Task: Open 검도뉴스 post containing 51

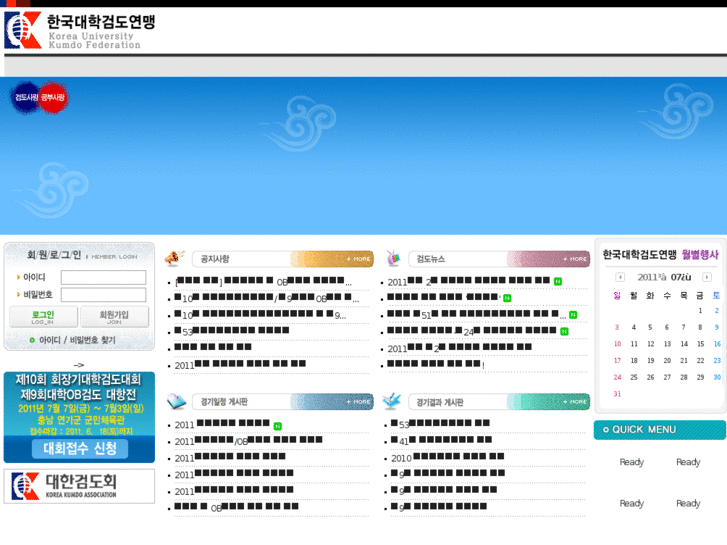Action: (x=476, y=314)
